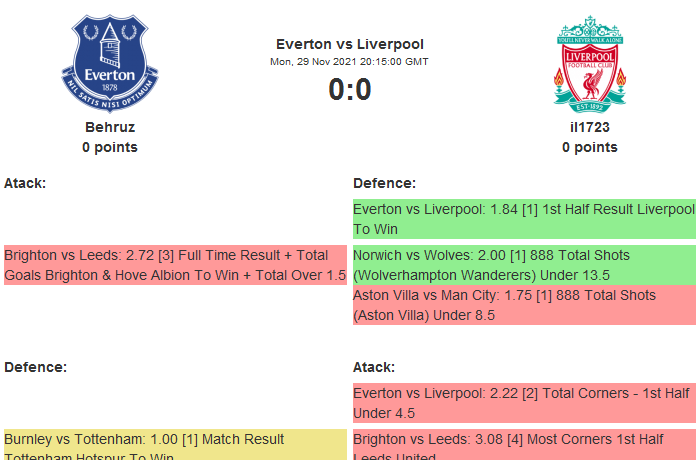This screenshot has width=700, height=460.
Task: Click the match date Mon, 29 Nov 2021
Action: coord(349,61)
